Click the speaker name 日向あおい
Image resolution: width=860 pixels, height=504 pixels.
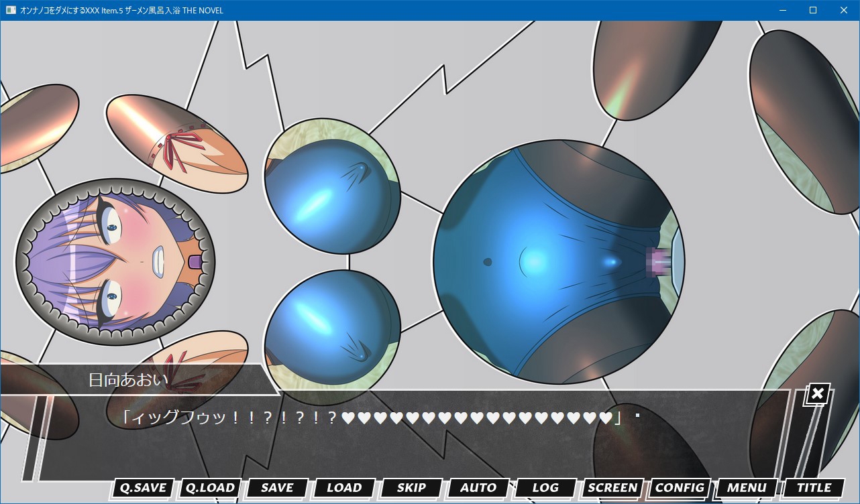point(128,380)
